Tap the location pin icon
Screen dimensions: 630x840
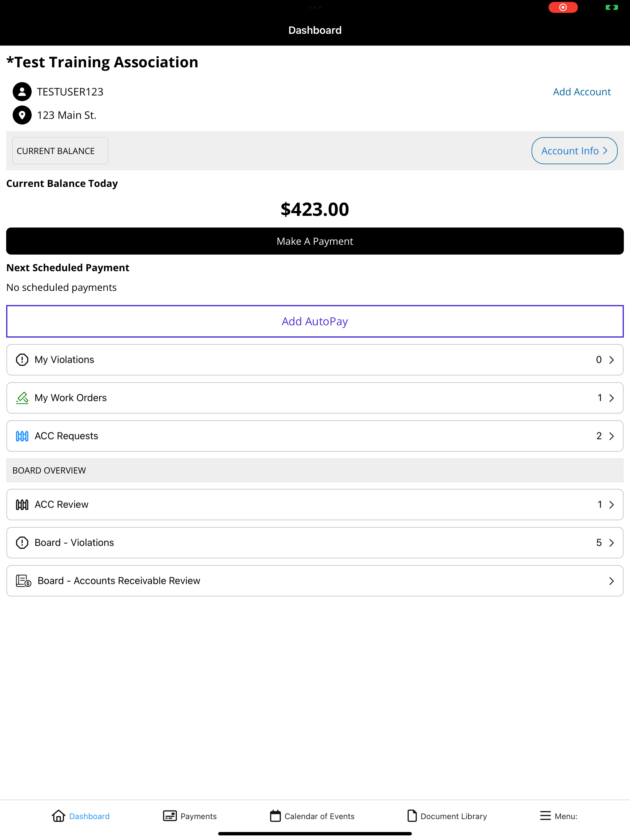(x=22, y=115)
